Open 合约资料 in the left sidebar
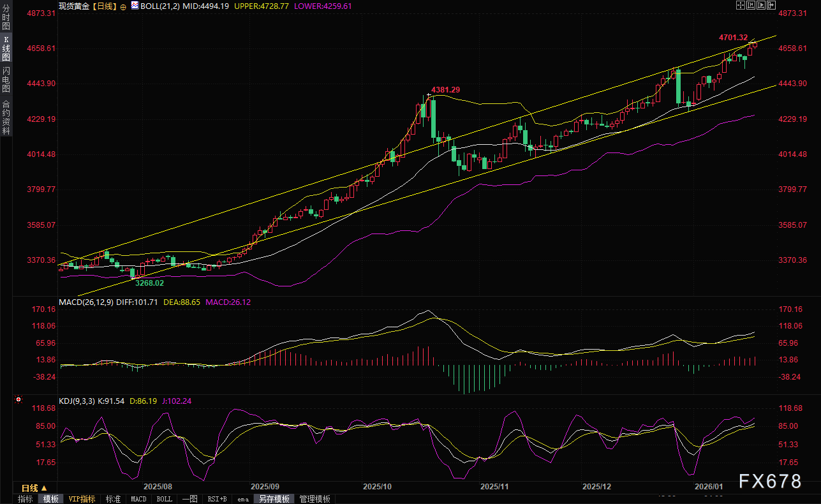This screenshot has height=504, width=821. (6, 117)
